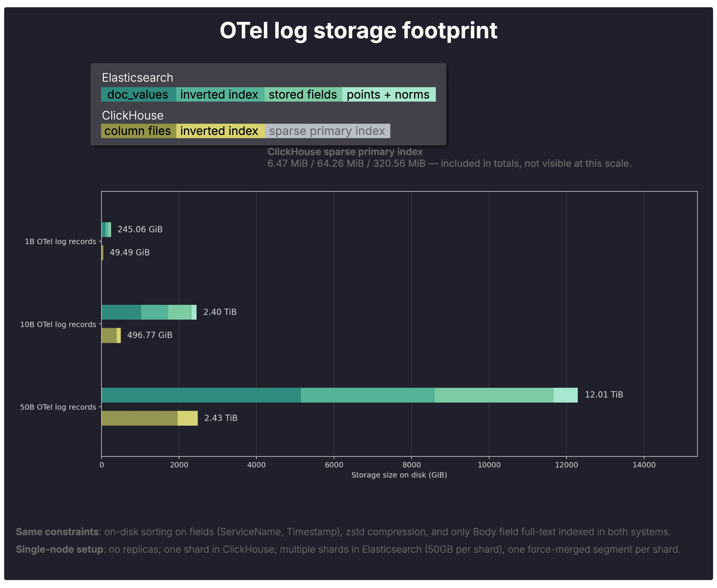Select the 'Storage size on disk (GiB)' axis title
This screenshot has width=717, height=588.
[x=399, y=475]
